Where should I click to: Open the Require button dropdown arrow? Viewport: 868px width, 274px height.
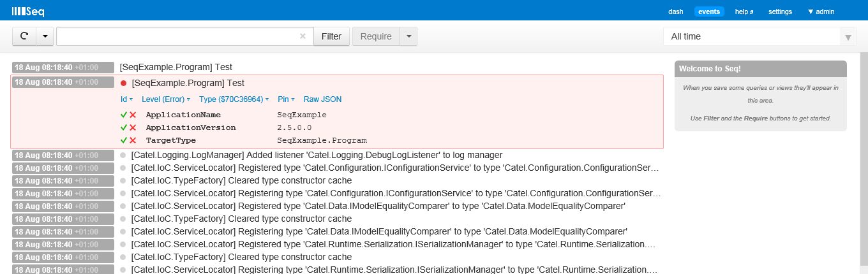(408, 36)
